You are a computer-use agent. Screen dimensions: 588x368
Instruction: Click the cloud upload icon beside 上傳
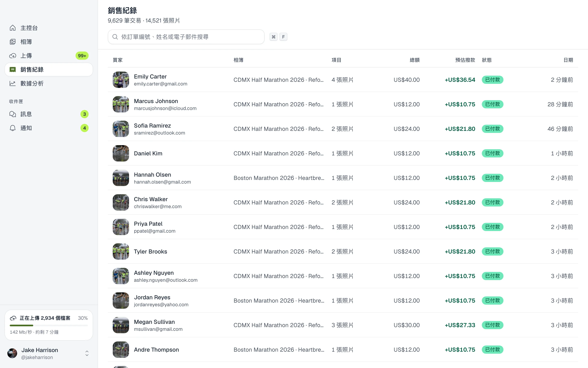pos(13,56)
